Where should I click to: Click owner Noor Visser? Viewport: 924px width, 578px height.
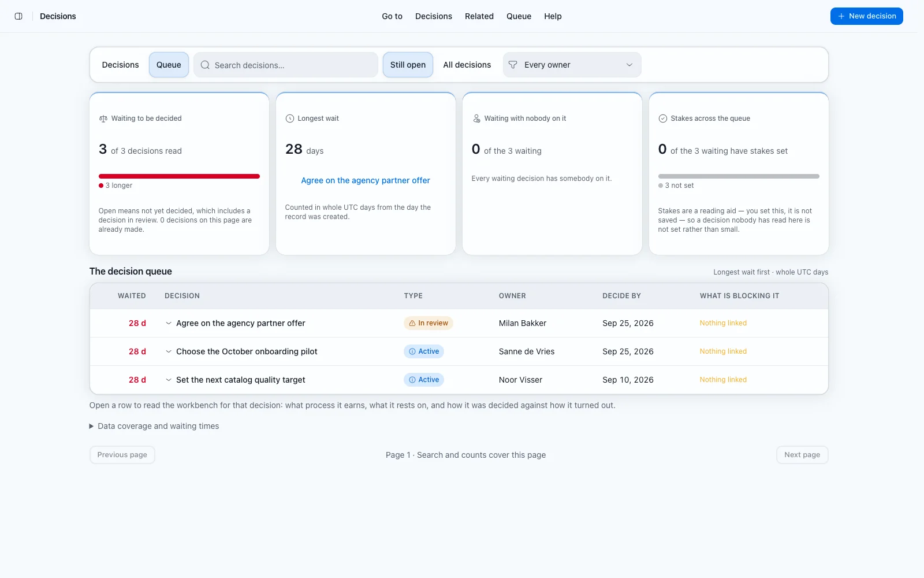[520, 380]
